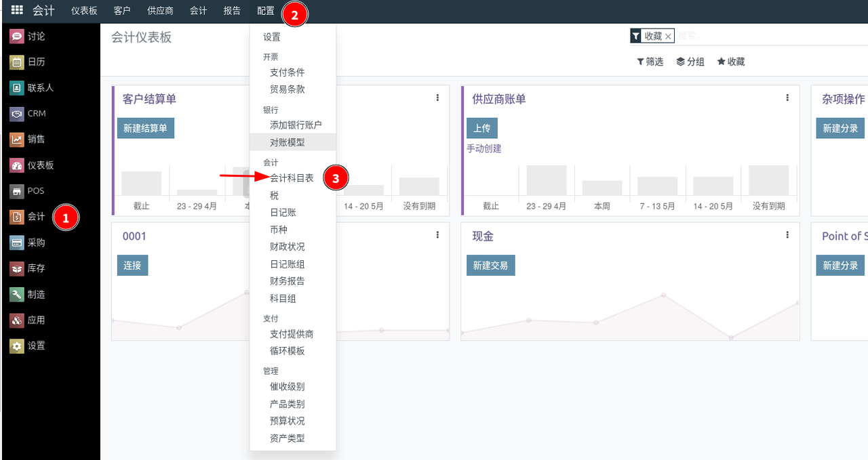Screen dimensions: 868x460
Task: Open 采购 app from the sidebar
Action: coord(28,243)
